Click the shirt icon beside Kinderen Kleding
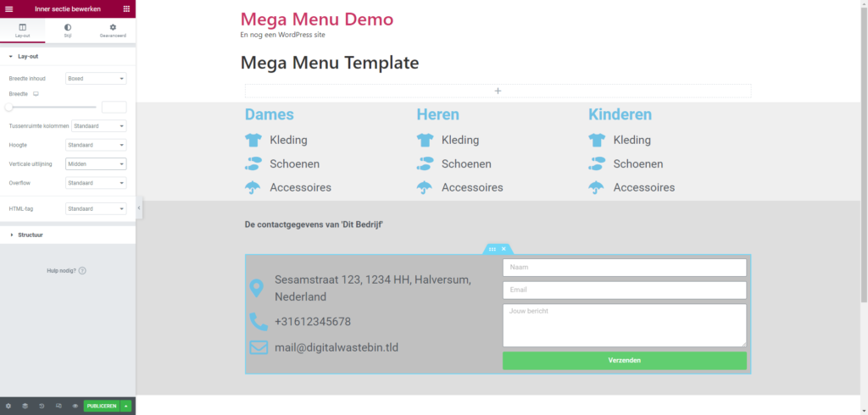The height and width of the screenshot is (415, 868). click(596, 140)
